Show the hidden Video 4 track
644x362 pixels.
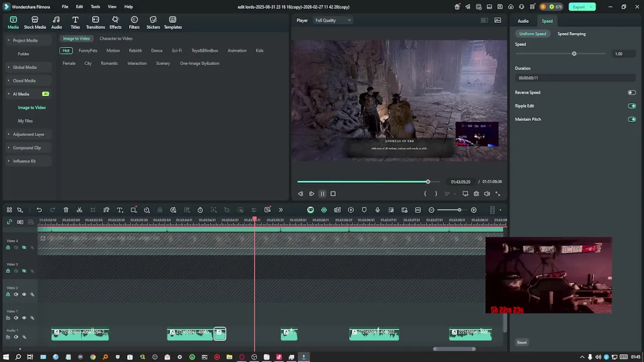(x=24, y=247)
